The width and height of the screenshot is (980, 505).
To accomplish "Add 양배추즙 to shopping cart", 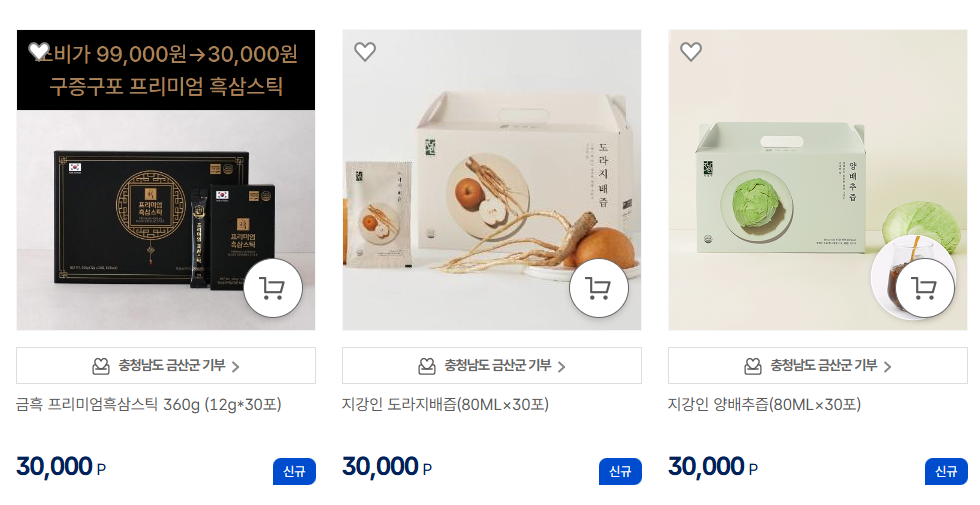I will 924,288.
